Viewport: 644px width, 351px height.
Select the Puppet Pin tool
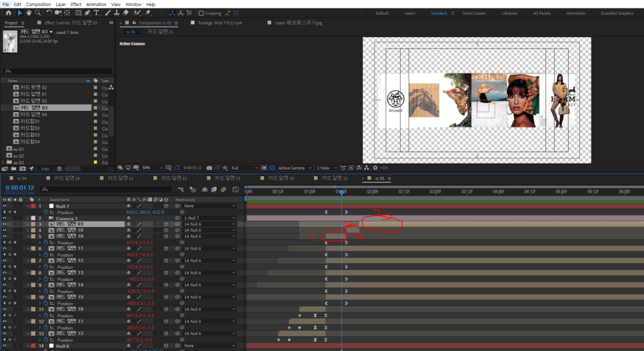click(x=148, y=13)
